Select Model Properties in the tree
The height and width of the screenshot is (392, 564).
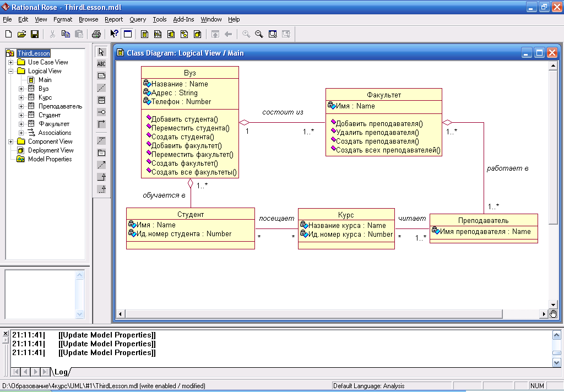[50, 159]
